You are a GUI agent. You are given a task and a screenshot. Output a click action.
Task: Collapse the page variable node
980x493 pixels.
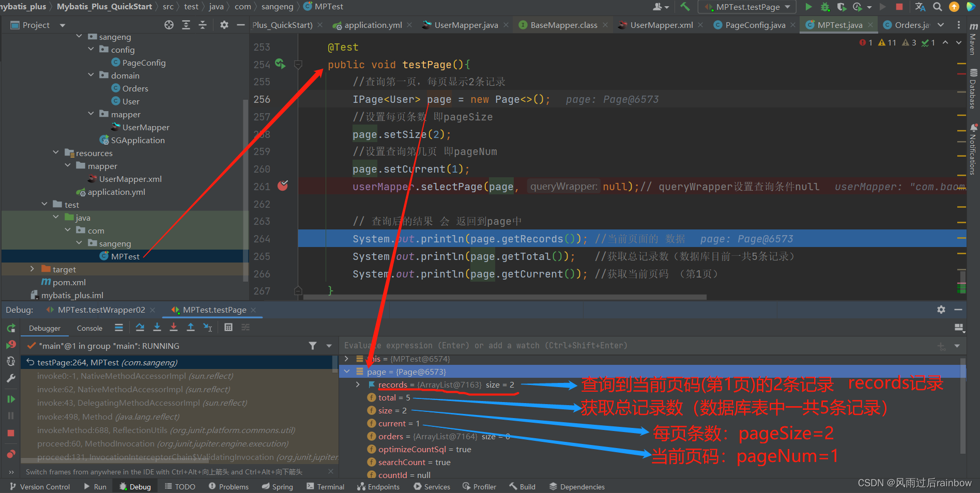347,372
